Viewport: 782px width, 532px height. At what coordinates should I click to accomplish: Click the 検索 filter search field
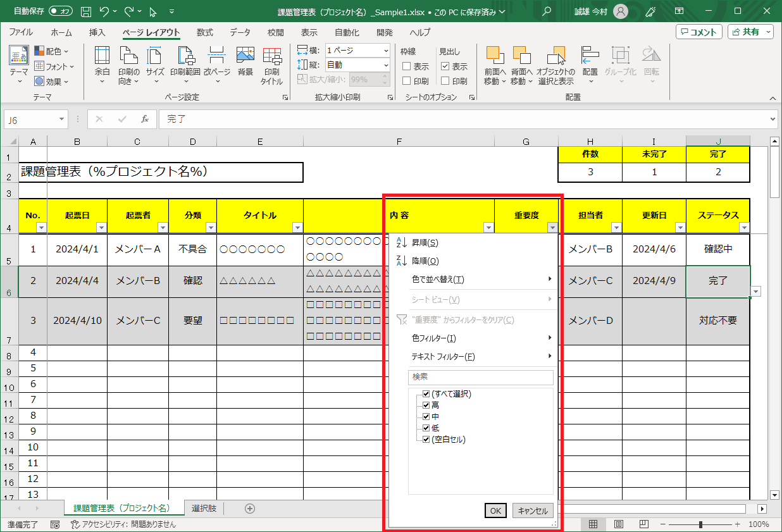click(481, 377)
